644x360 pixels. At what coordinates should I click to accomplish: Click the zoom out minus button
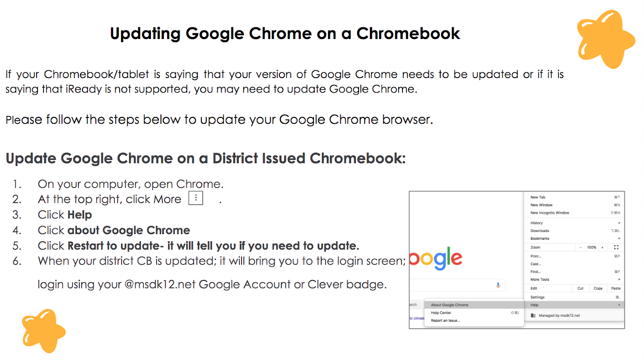580,247
